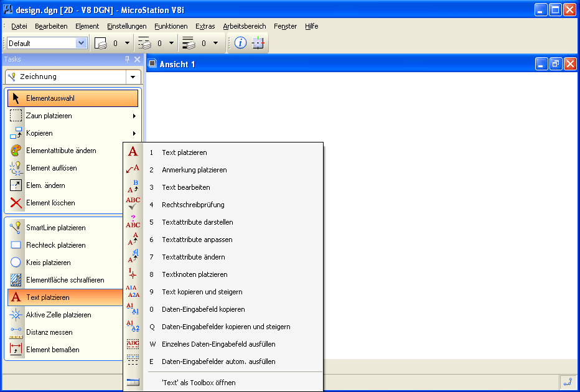580x392 pixels.
Task: Select Textknoten platzieren menu entry
Action: [x=194, y=274]
